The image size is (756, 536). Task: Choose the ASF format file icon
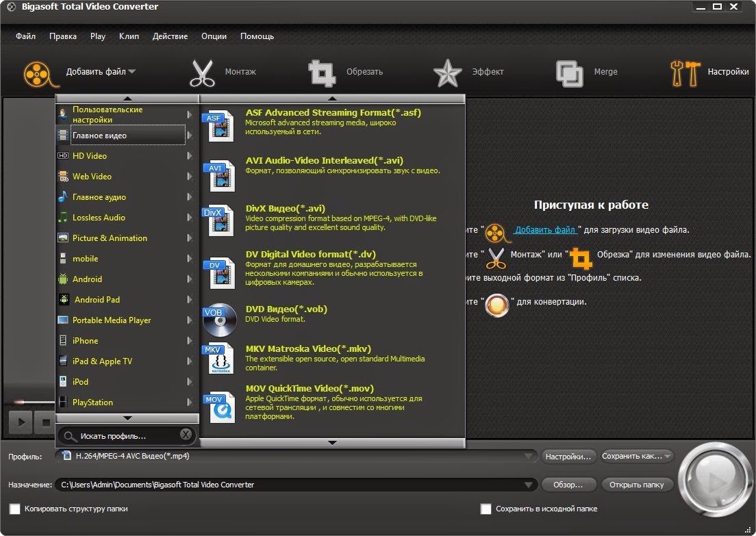click(219, 126)
